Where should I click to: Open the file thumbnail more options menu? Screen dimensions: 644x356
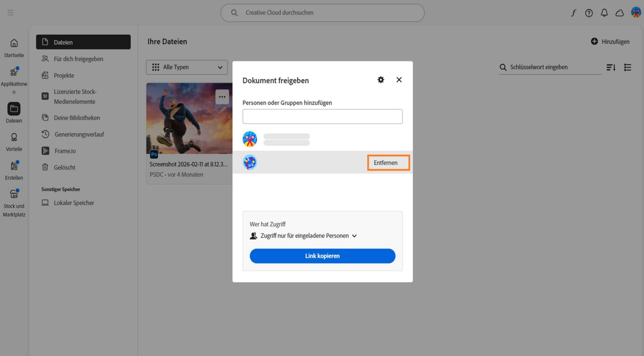222,97
